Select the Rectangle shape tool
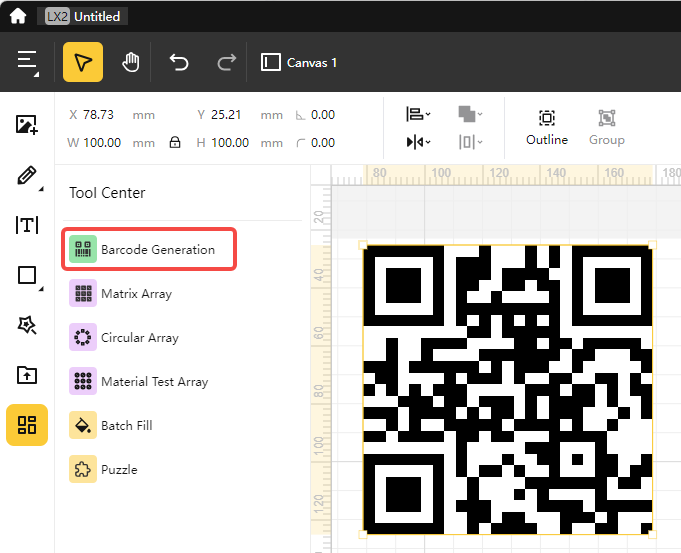 coord(27,275)
